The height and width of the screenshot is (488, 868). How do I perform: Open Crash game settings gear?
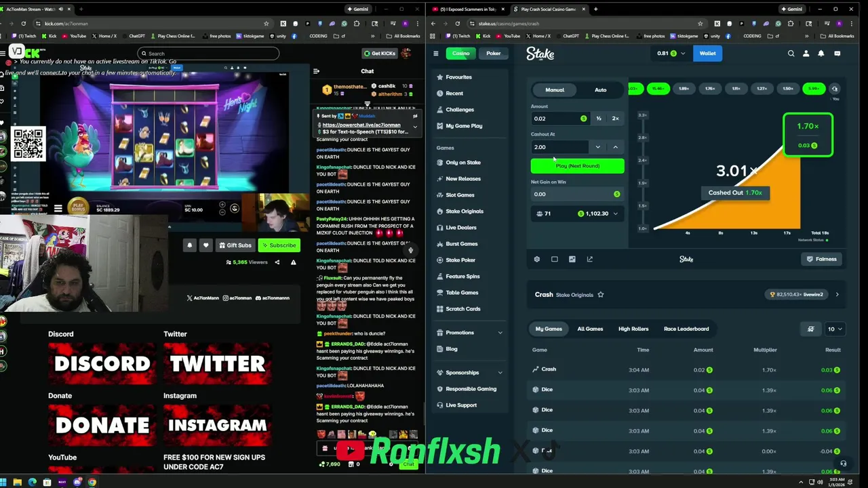tap(537, 259)
